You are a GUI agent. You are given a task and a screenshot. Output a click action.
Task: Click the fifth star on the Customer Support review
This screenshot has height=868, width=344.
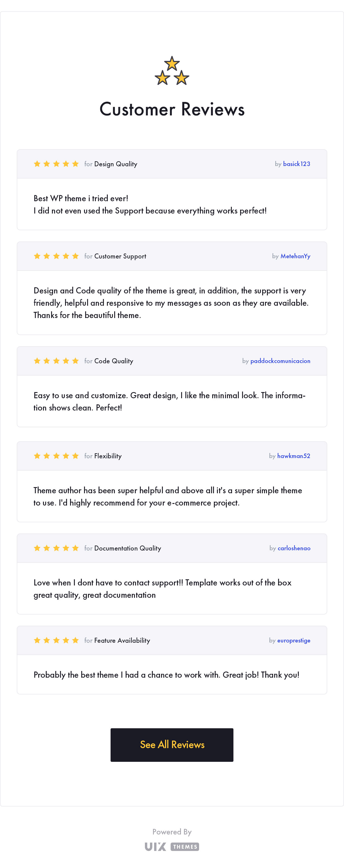click(75, 256)
